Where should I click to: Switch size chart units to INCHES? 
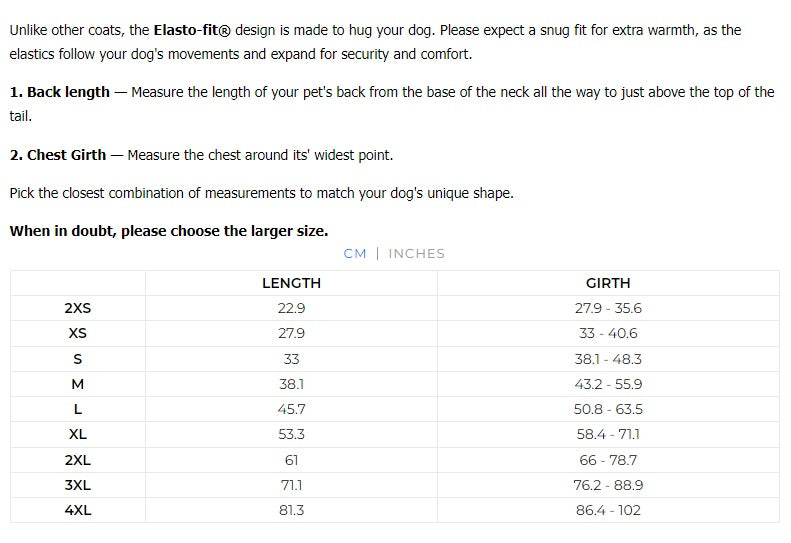(416, 253)
